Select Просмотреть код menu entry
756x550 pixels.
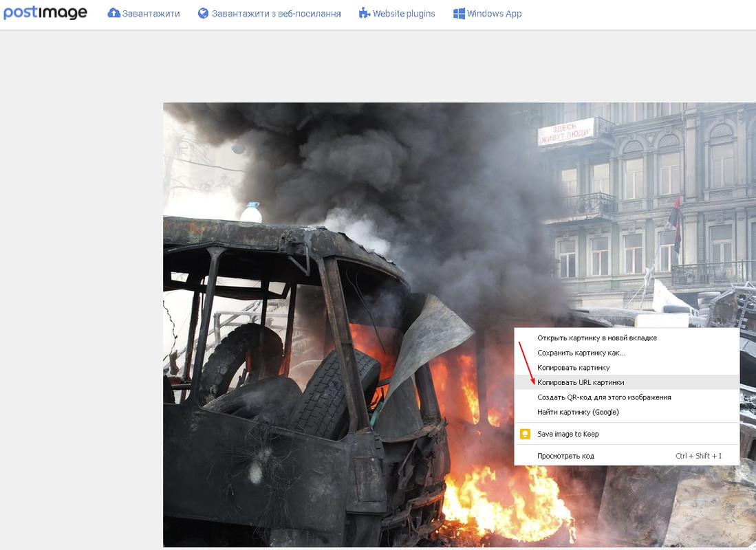click(627, 456)
